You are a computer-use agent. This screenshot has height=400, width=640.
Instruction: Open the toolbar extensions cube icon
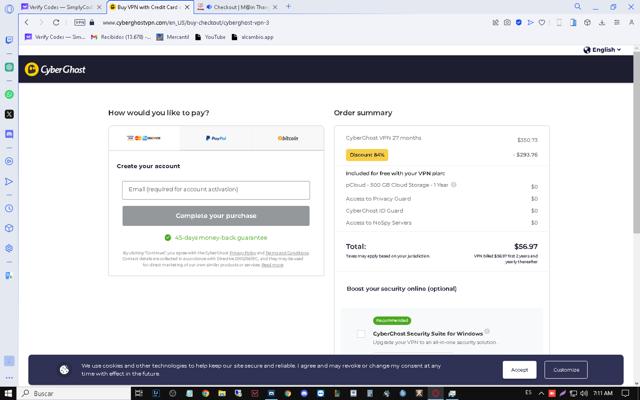[587, 22]
